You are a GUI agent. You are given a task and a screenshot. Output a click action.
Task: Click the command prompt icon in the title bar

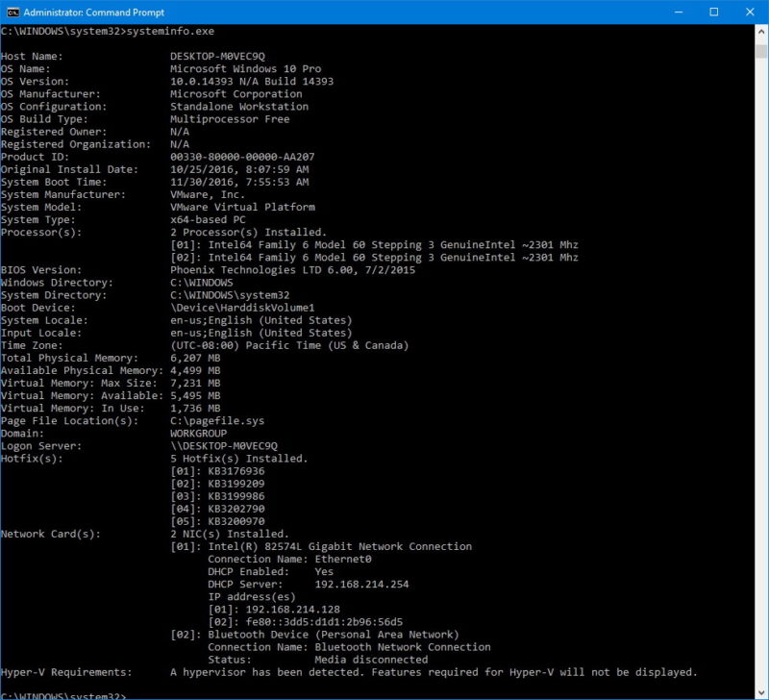[x=11, y=12]
